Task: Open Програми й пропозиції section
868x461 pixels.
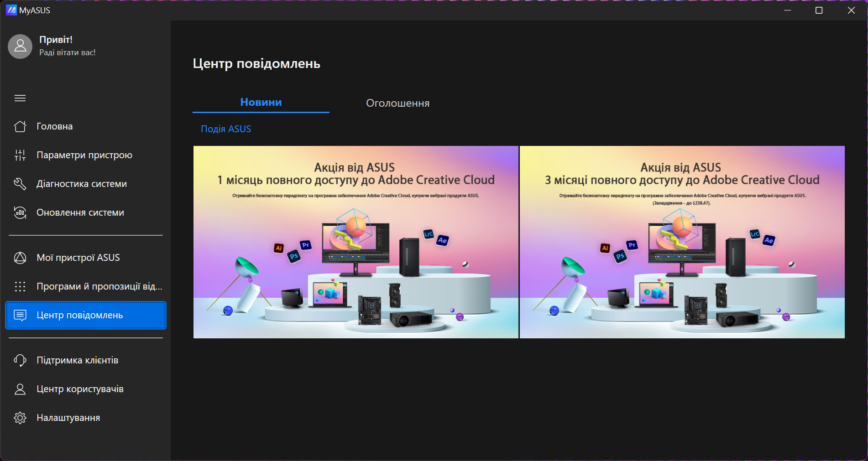Action: 86,286
